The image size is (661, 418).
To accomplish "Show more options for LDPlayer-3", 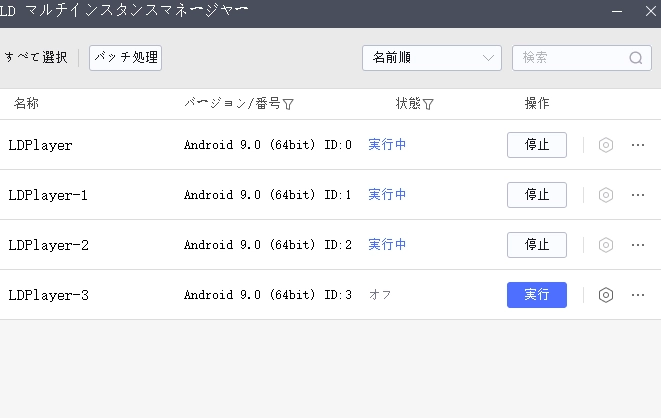I will point(638,295).
